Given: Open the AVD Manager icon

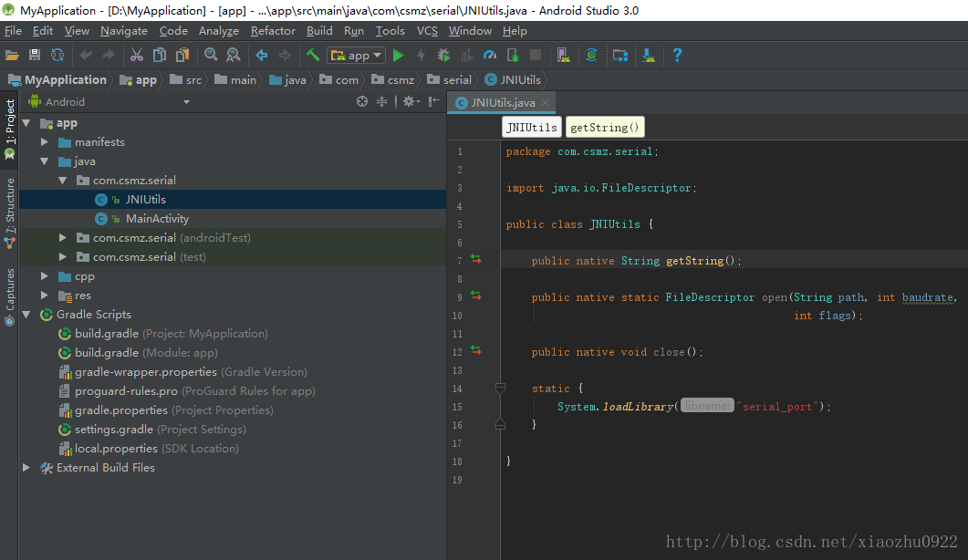Looking at the screenshot, I should coord(563,55).
